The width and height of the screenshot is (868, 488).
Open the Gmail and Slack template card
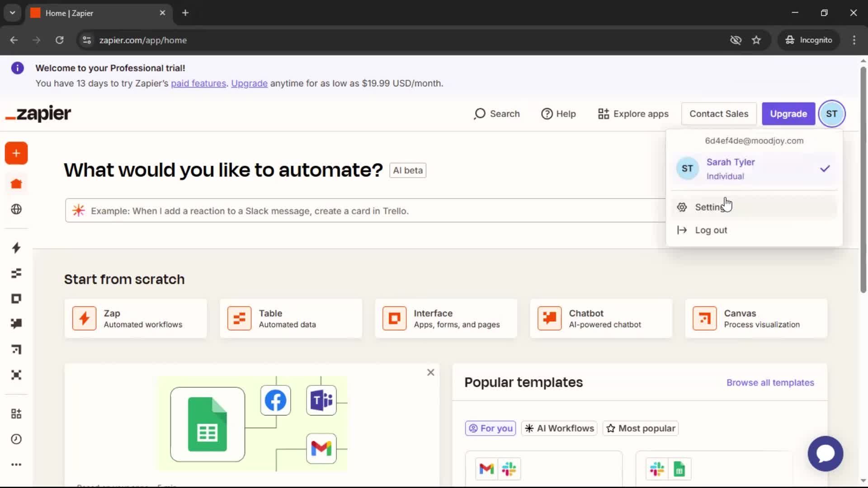coord(543,469)
